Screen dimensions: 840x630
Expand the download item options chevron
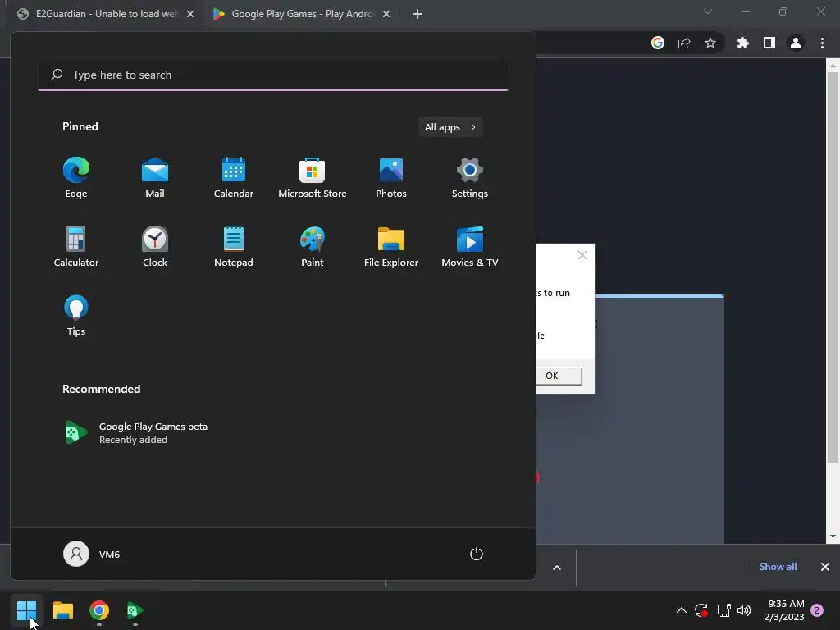(557, 568)
